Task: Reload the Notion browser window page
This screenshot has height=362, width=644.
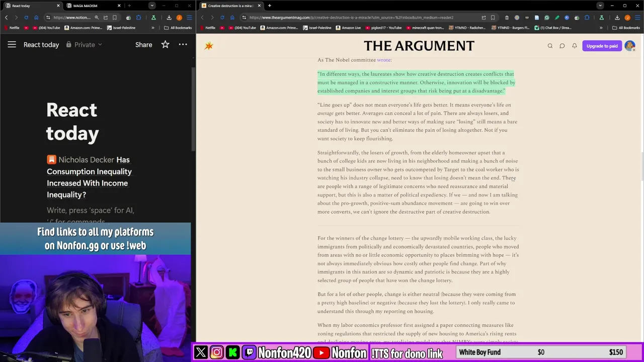Action: point(26,18)
